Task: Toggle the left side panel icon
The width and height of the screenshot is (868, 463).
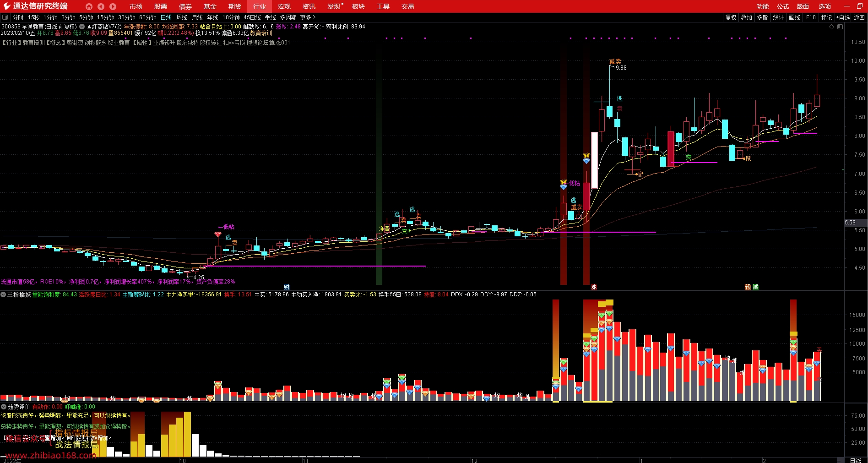Action: [5, 17]
